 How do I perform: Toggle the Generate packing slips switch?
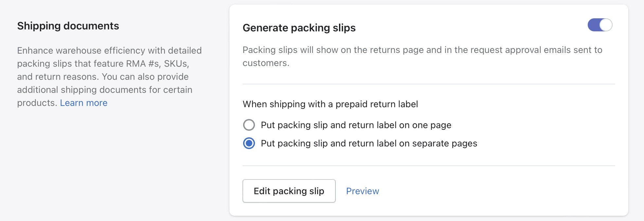click(x=599, y=25)
